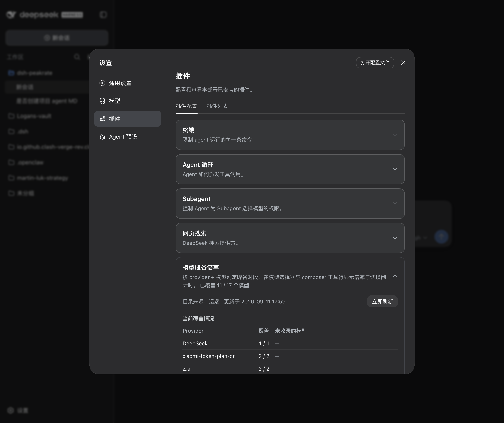
Task: Select the .openclaw folder in background sidebar
Action: (26, 162)
